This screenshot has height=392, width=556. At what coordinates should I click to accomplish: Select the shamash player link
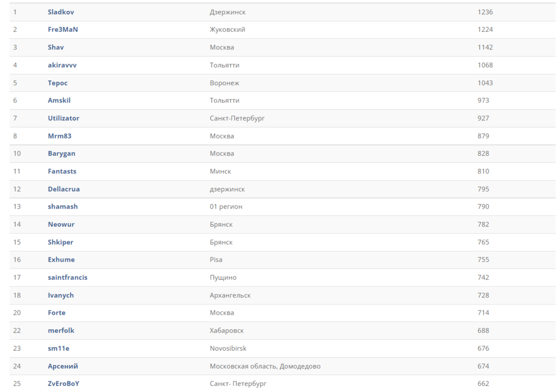click(x=63, y=206)
